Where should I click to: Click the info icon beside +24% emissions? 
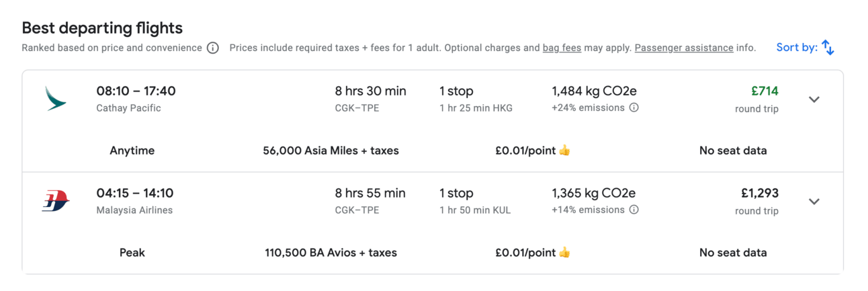tap(634, 108)
